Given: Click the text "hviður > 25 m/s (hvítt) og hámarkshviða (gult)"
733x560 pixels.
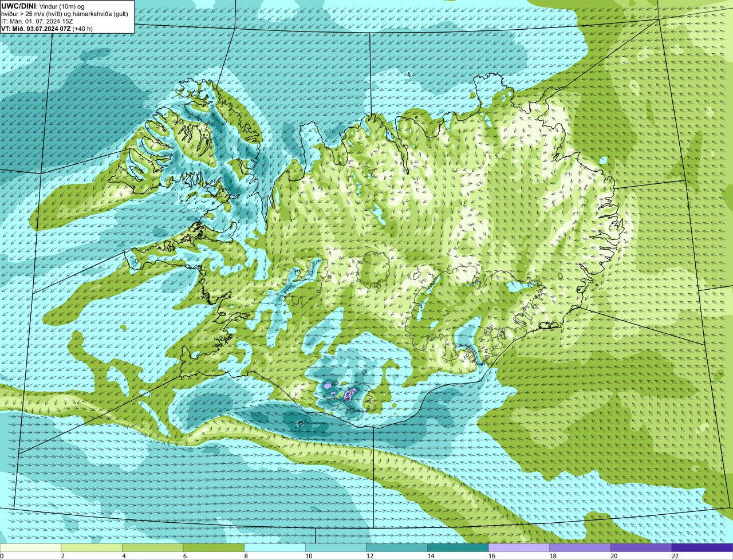Looking at the screenshot, I should [65, 14].
